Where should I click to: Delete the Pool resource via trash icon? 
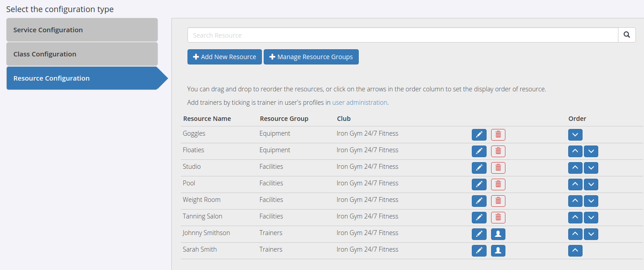pyautogui.click(x=498, y=184)
